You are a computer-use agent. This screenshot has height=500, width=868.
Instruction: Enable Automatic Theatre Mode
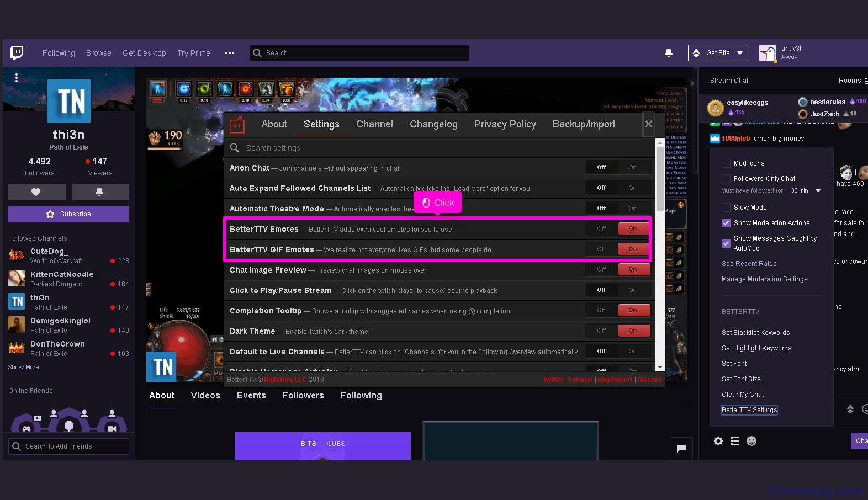coord(633,208)
